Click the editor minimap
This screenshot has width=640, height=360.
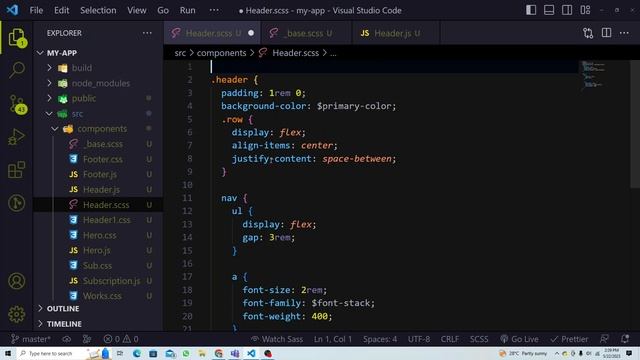tap(594, 76)
